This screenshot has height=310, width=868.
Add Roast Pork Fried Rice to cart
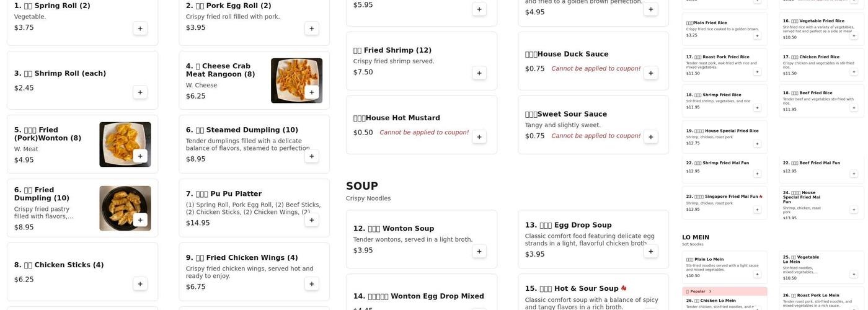[757, 72]
